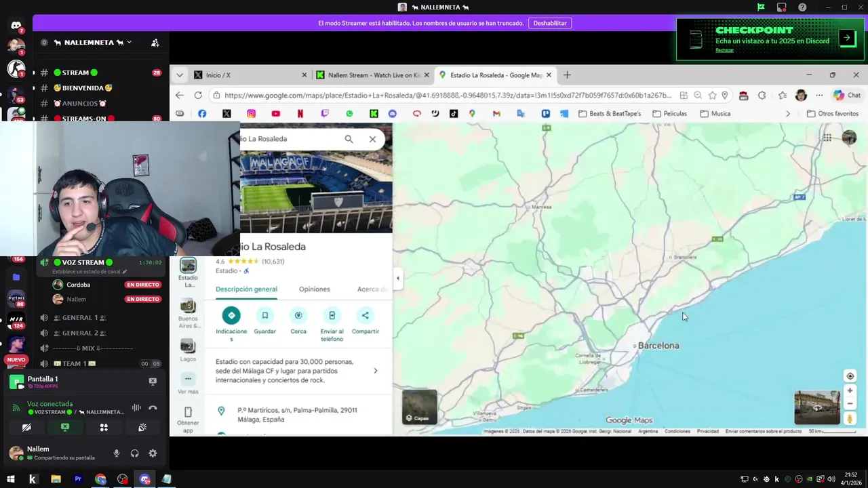Open the WhatsApp bookmark icon
868x488 pixels.
coord(349,114)
